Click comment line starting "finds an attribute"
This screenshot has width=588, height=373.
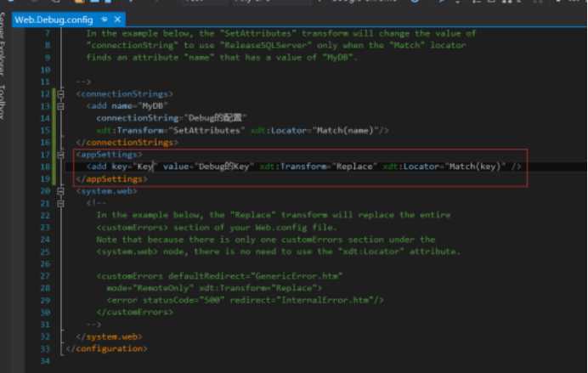coord(222,58)
